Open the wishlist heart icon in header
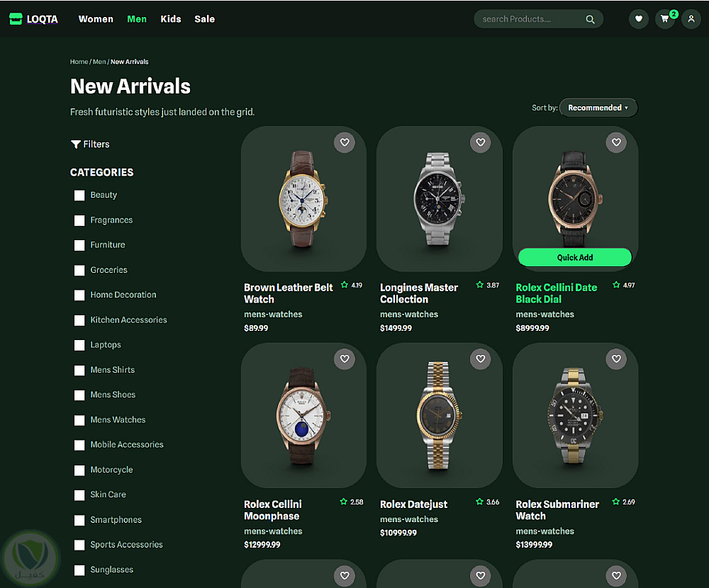 click(x=639, y=19)
